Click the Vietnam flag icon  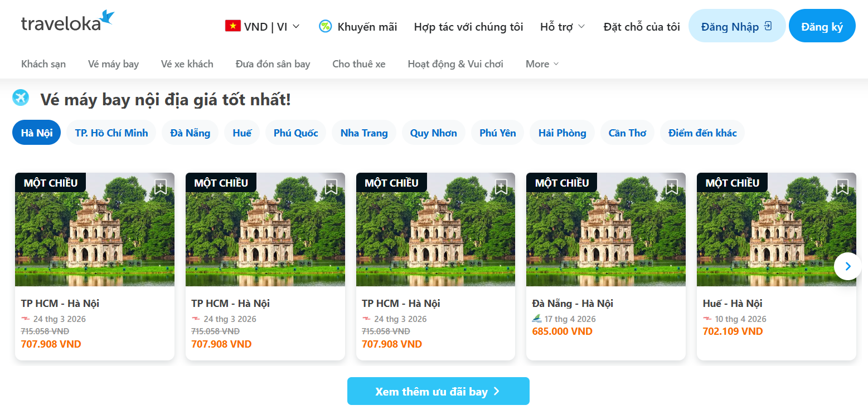click(x=232, y=26)
